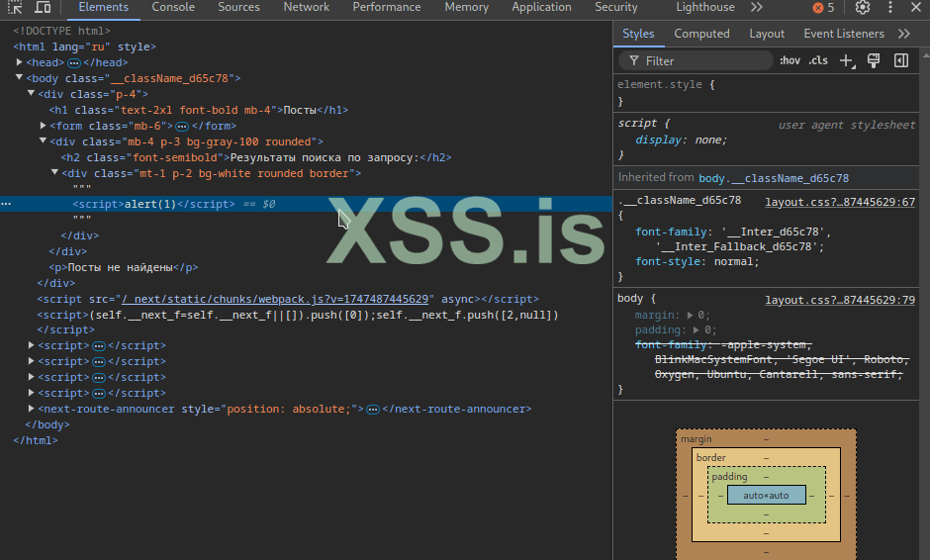Expand the form class mb-6 node
The image size is (930, 560).
44,126
